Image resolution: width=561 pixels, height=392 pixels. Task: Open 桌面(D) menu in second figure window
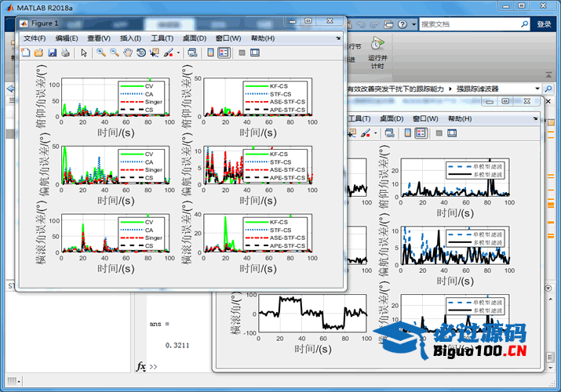coord(392,118)
